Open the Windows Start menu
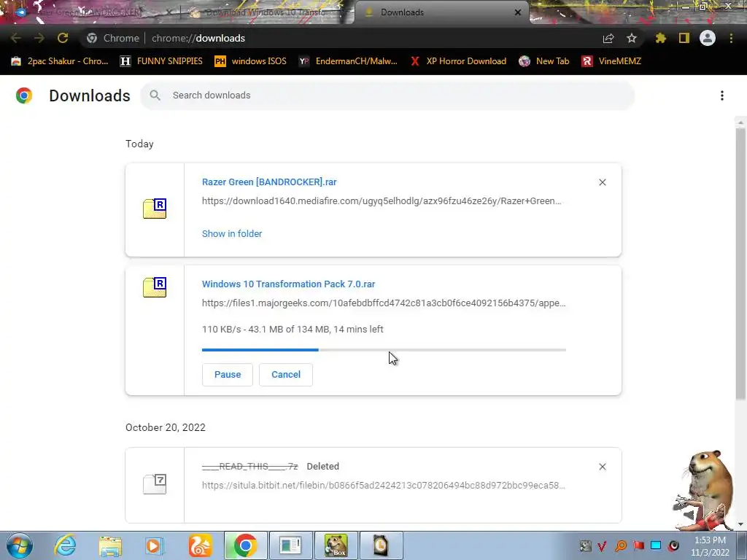Image resolution: width=747 pixels, height=560 pixels. tap(19, 545)
